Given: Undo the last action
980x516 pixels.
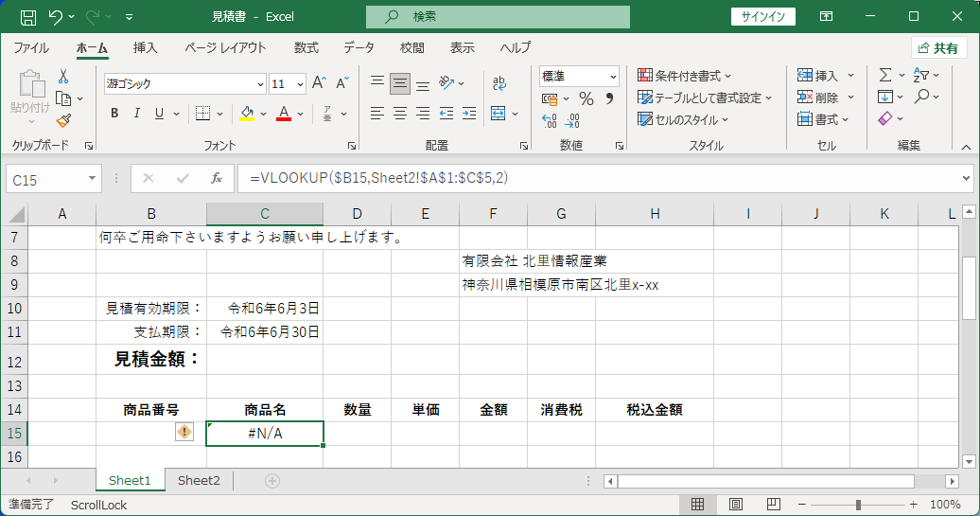Looking at the screenshot, I should 56,17.
